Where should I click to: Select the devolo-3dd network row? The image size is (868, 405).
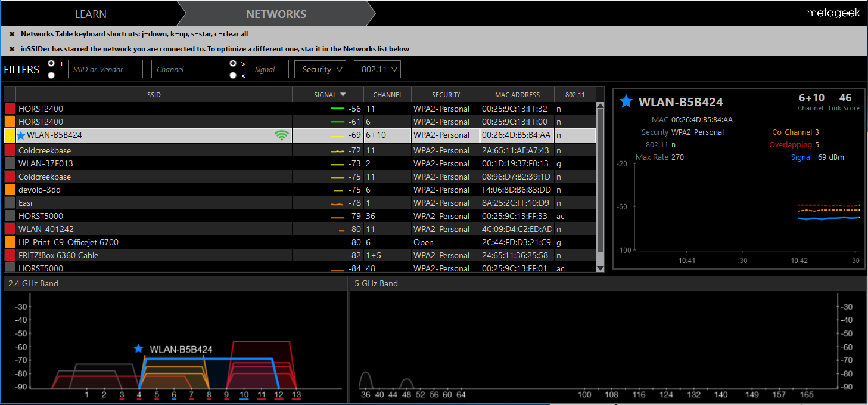point(300,190)
